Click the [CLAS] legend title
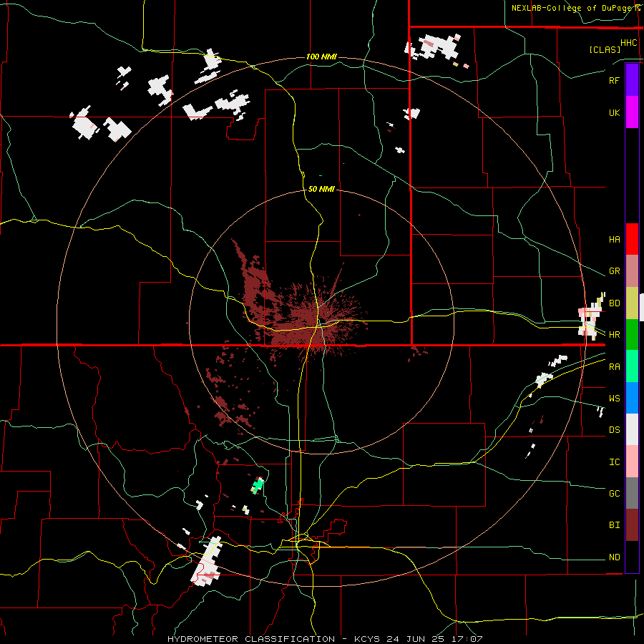 (605, 49)
